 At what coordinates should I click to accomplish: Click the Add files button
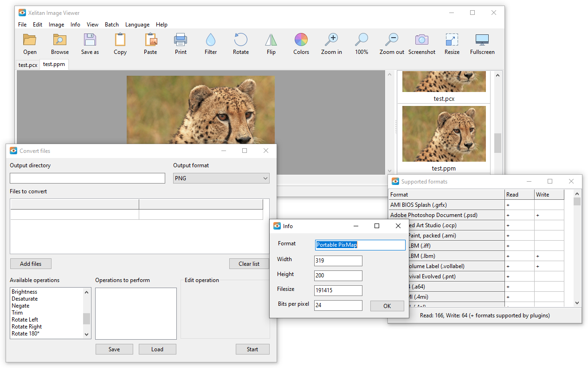pos(31,264)
